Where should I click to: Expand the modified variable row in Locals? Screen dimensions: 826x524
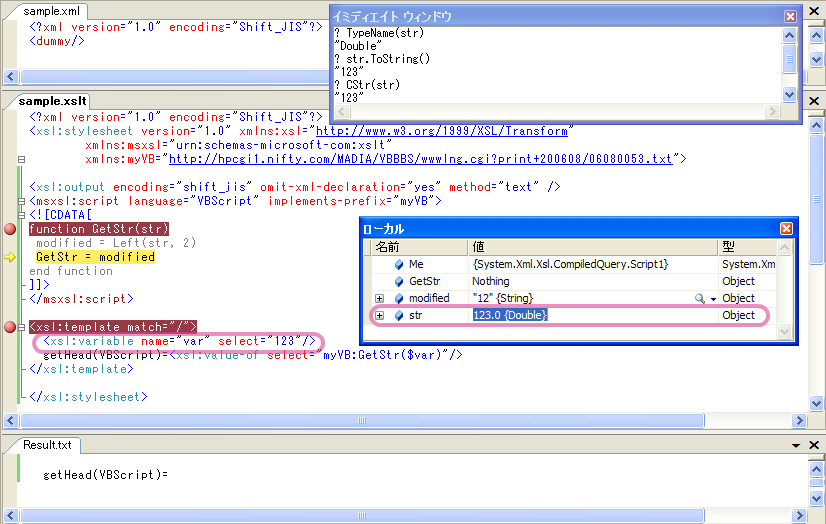pos(379,299)
